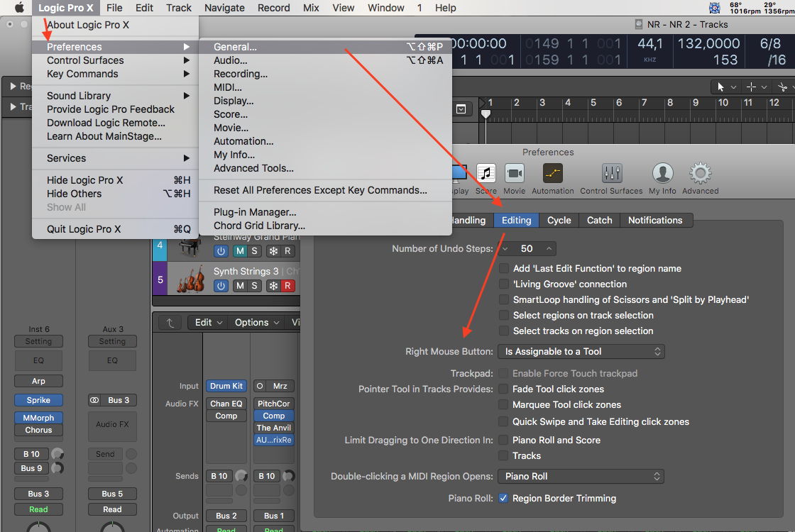The width and height of the screenshot is (795, 532).
Task: Open the Movie preferences icon
Action: 514,174
